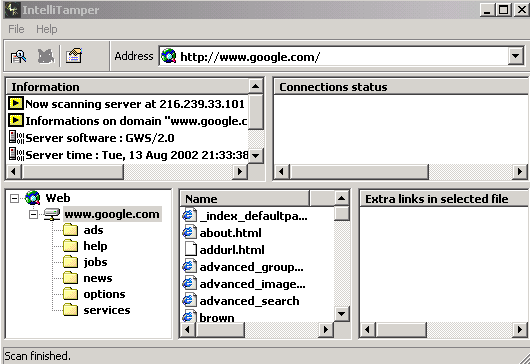
Task: Open the options toolbar icon
Action: tap(74, 56)
